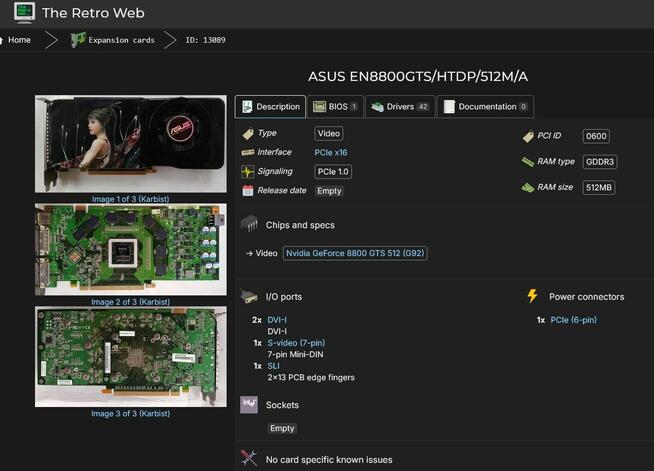
Task: Click The Retro Web site title
Action: pos(93,13)
